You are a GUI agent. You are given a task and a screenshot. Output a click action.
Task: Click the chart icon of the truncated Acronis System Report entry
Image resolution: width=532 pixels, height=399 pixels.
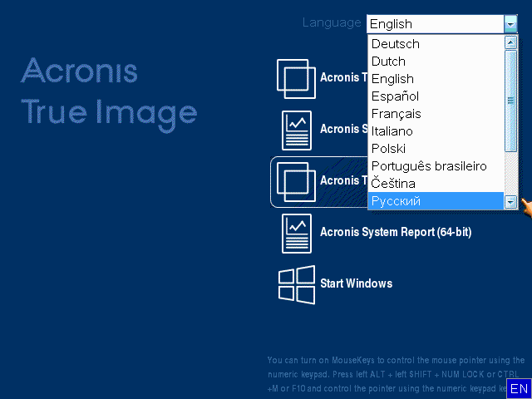[x=297, y=130]
